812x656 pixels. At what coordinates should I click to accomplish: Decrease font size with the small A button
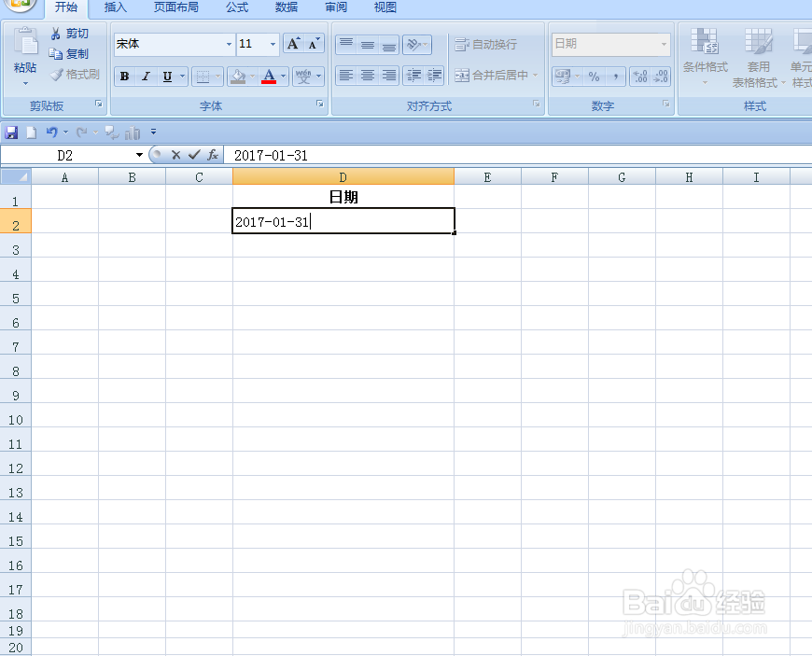coord(314,44)
